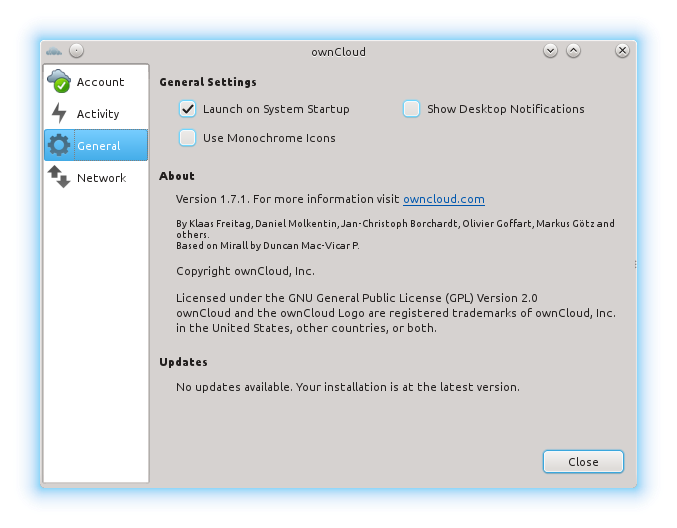
Task: Maximize window with up-chevron title button
Action: coord(573,51)
